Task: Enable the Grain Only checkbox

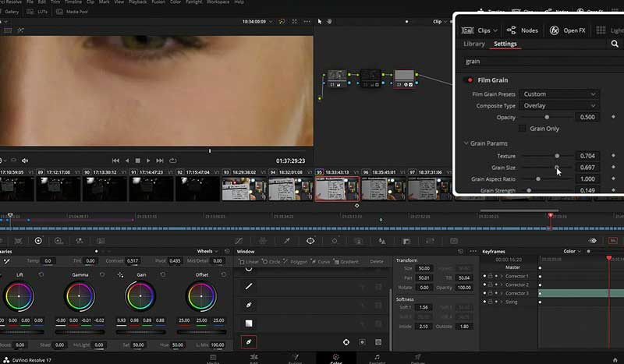Action: pos(522,129)
